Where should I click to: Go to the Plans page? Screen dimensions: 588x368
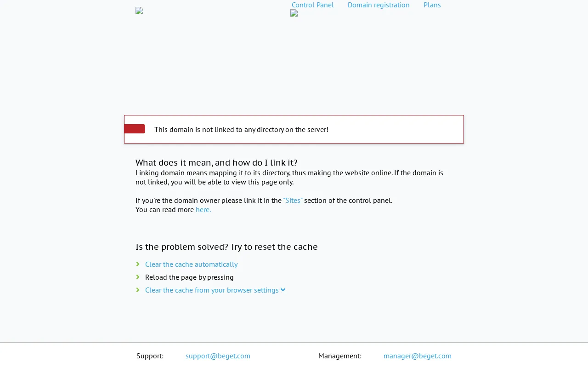(x=432, y=5)
